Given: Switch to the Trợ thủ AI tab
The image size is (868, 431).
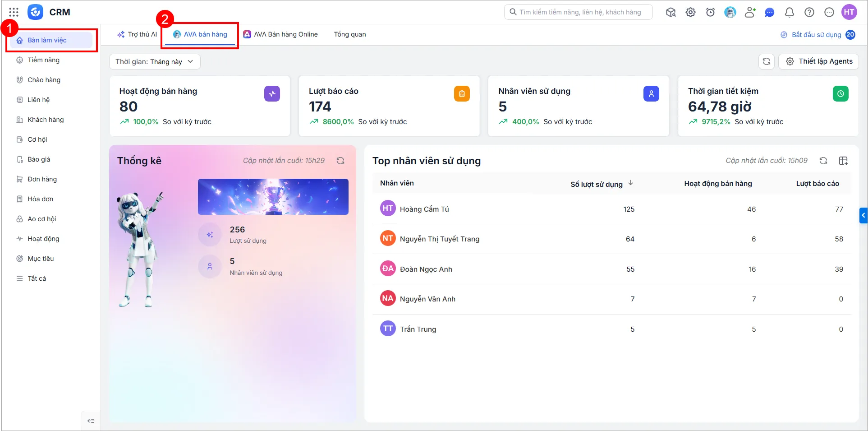Looking at the screenshot, I should [137, 34].
